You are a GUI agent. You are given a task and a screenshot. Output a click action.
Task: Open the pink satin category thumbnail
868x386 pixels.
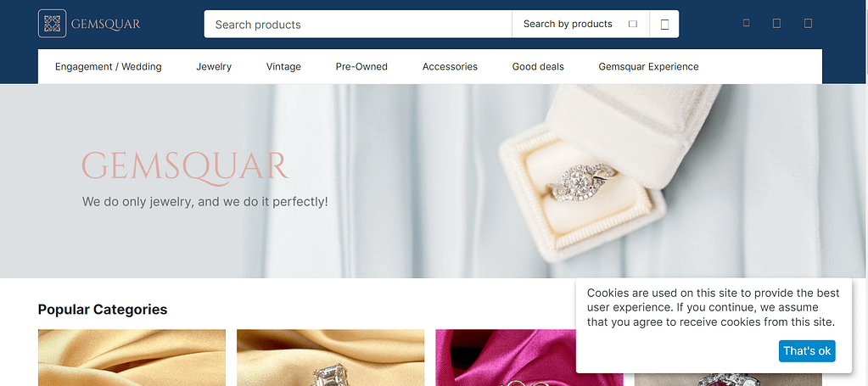[x=505, y=358]
